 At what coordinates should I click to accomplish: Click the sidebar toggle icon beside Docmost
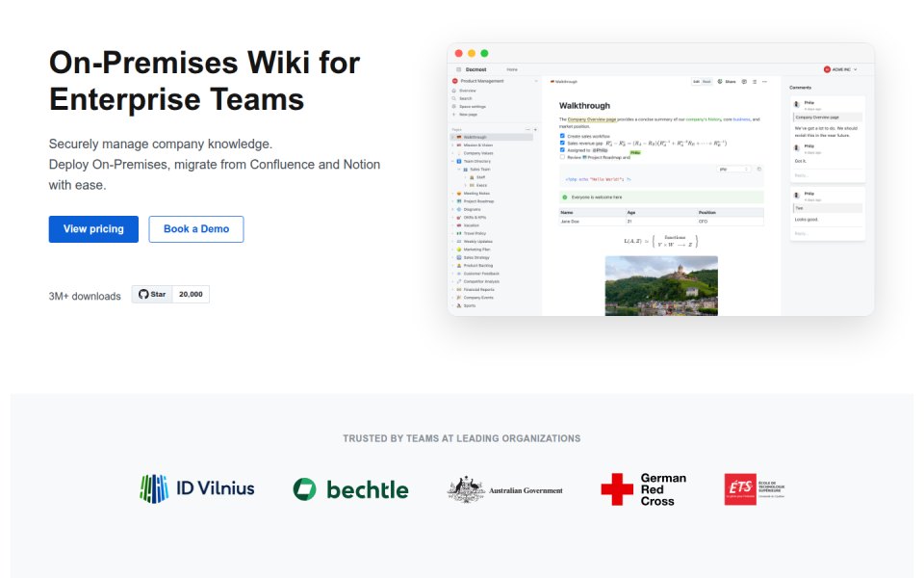458,69
